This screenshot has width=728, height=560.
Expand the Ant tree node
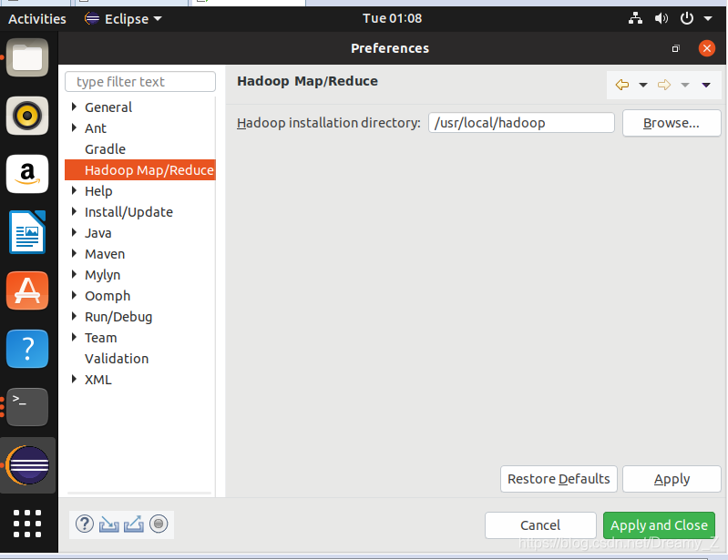(74, 127)
